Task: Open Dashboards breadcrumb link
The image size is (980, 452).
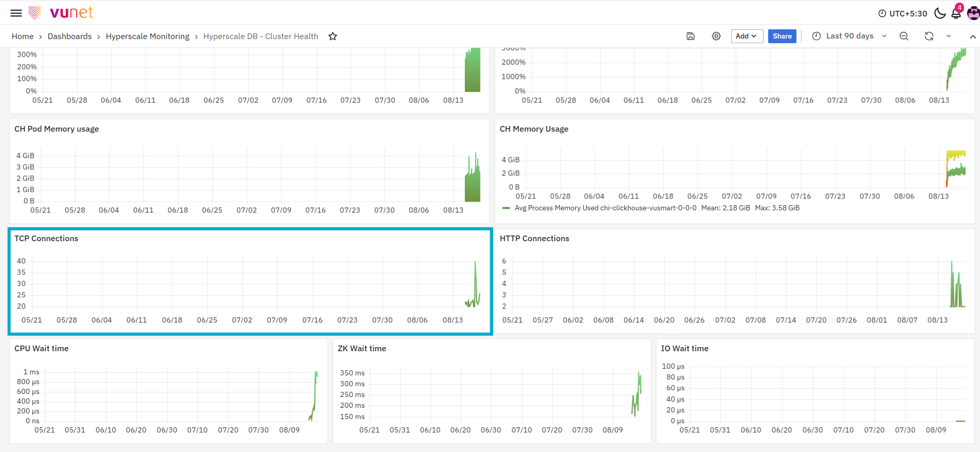Action: (x=69, y=37)
